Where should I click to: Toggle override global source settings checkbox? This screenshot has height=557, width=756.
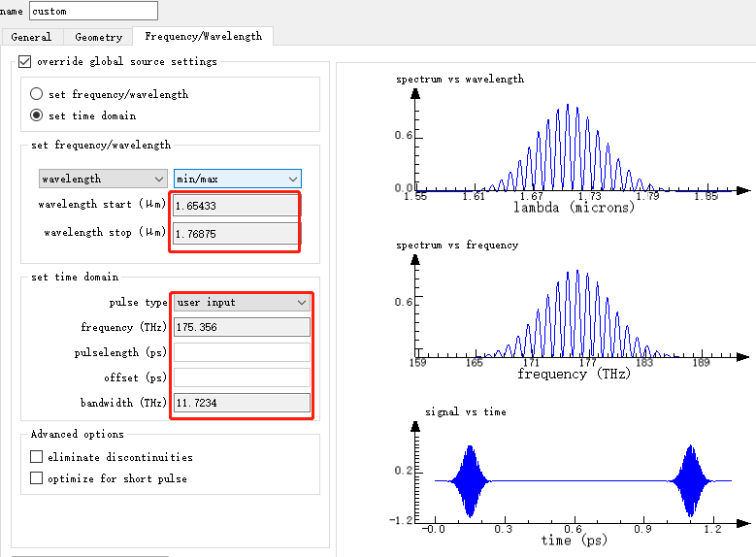25,62
